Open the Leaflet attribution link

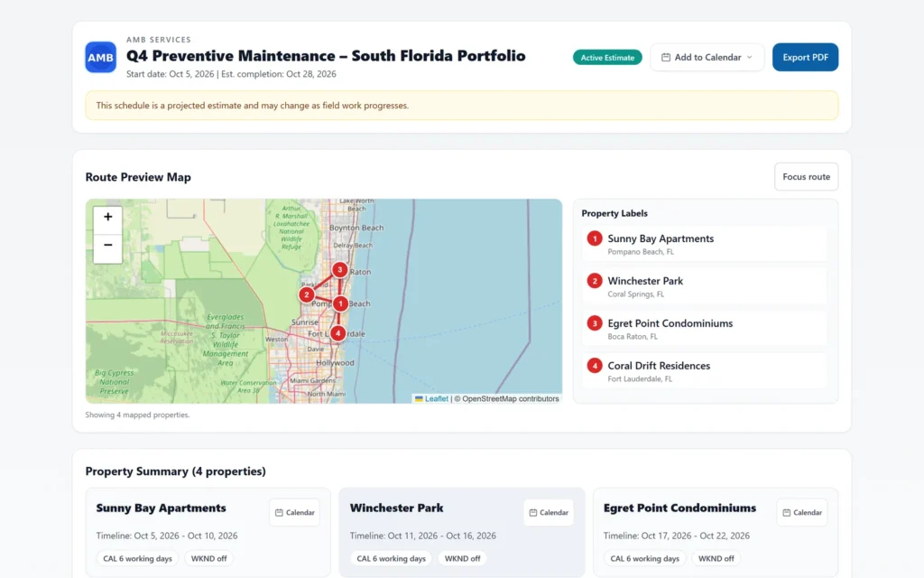click(x=436, y=398)
